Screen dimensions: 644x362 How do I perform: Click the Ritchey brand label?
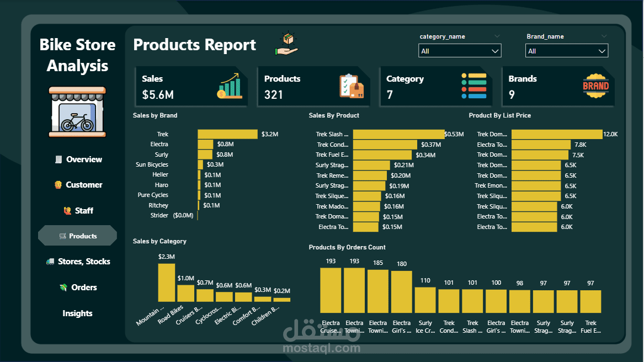point(158,205)
